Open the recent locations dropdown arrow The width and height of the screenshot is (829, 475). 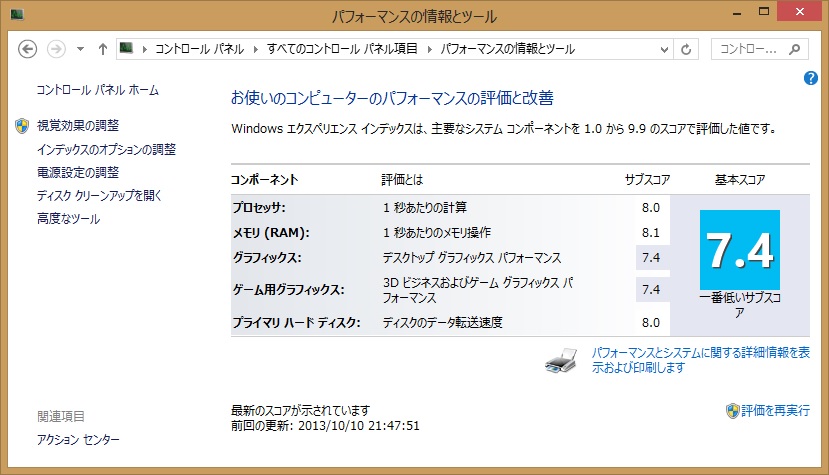click(x=80, y=49)
